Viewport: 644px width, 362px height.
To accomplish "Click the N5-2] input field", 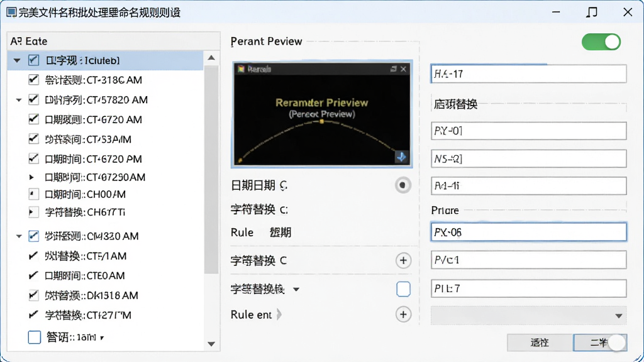I will (x=528, y=158).
